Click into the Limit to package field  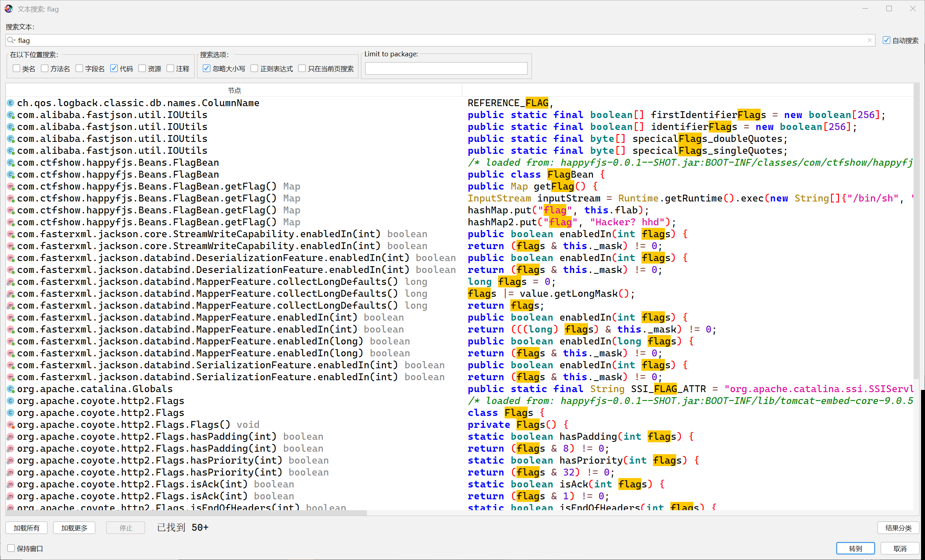pos(446,68)
